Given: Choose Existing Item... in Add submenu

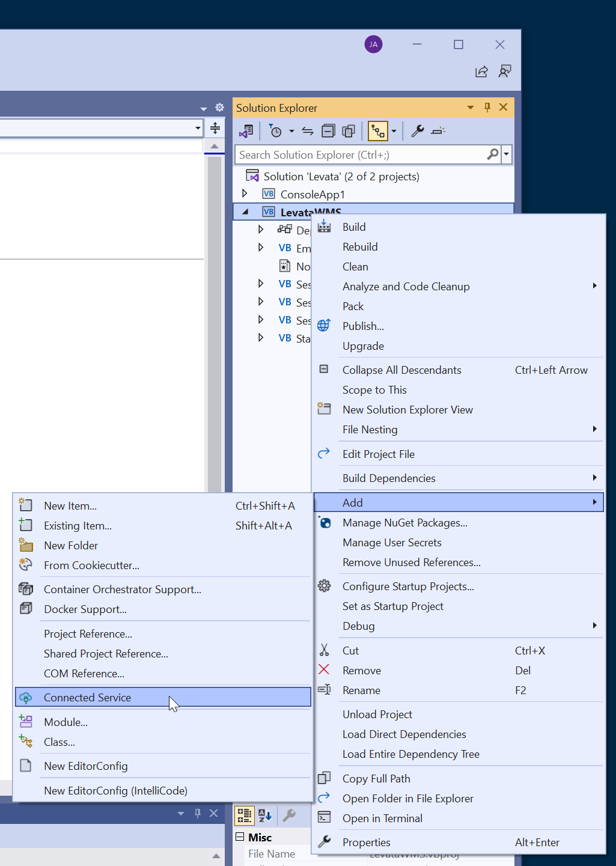Looking at the screenshot, I should click(x=163, y=525).
